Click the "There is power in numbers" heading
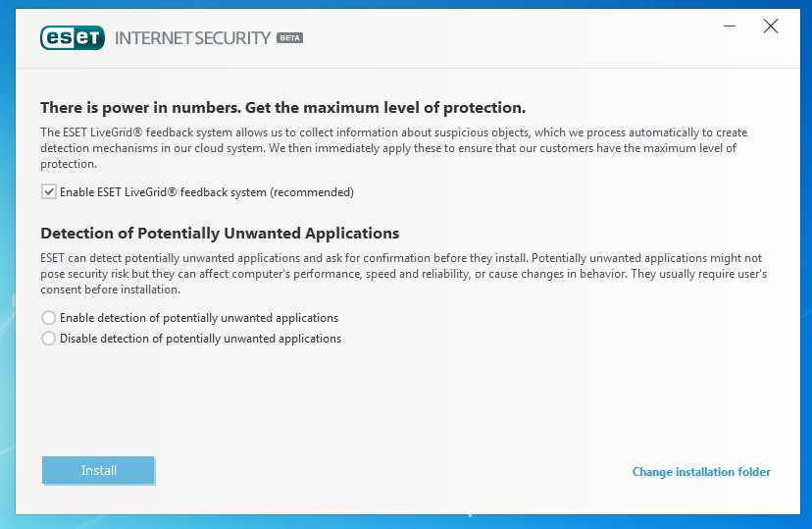812x529 pixels. pos(283,107)
